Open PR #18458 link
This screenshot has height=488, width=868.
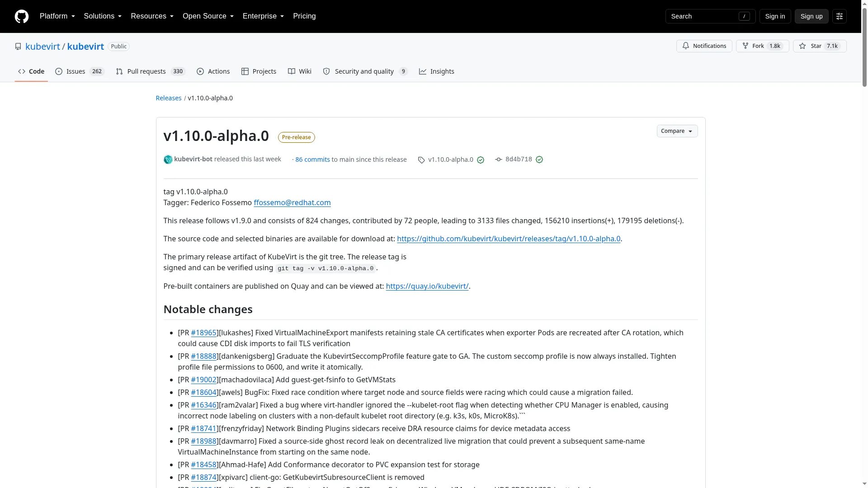click(203, 465)
